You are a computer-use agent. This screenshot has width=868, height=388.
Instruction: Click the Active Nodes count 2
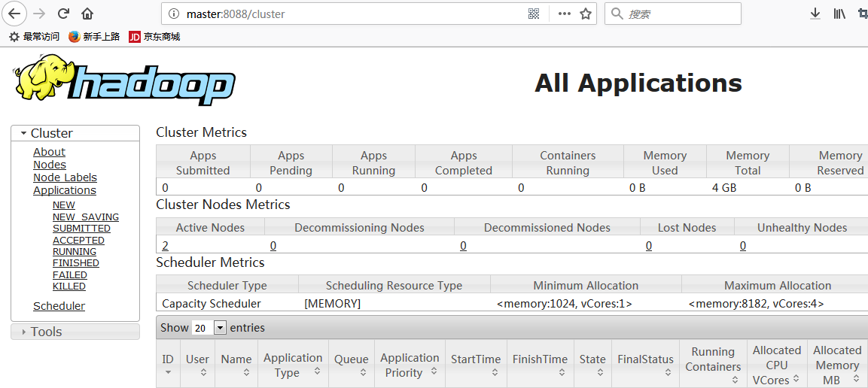(165, 246)
